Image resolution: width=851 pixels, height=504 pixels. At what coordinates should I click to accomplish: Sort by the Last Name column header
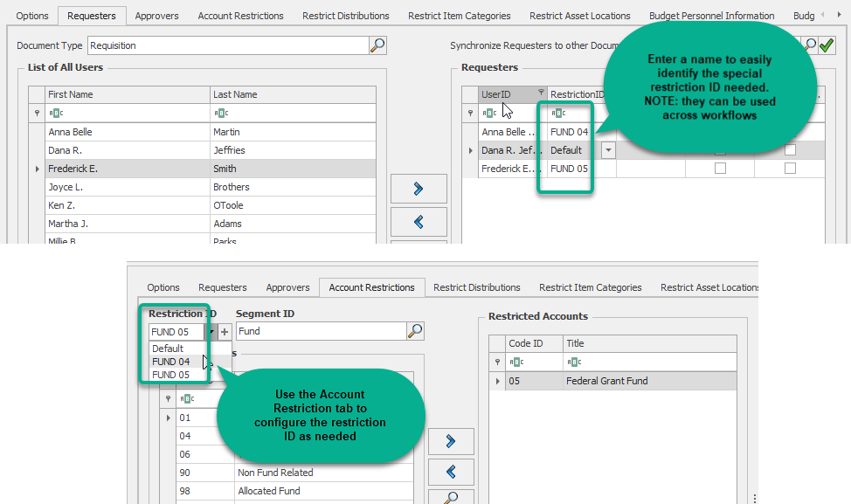[x=293, y=94]
